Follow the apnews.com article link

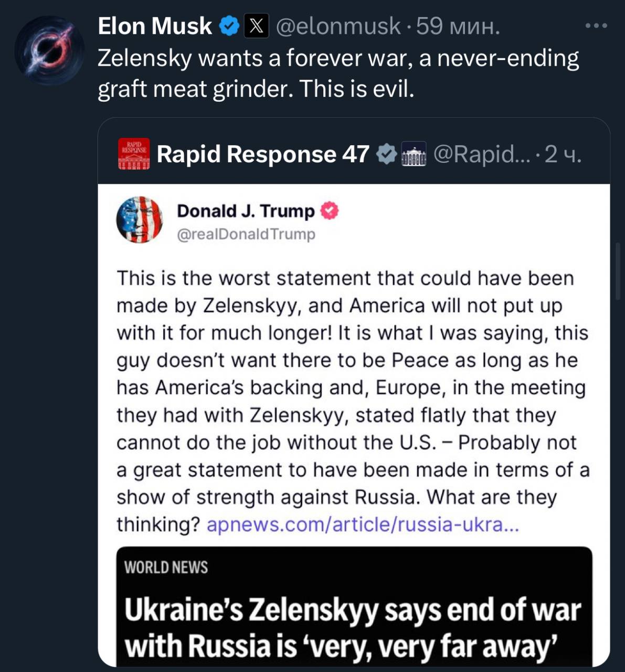click(x=363, y=524)
